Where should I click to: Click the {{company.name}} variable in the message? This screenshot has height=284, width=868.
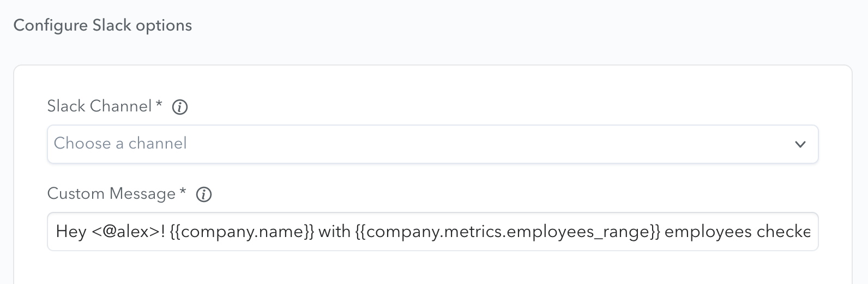(x=242, y=232)
